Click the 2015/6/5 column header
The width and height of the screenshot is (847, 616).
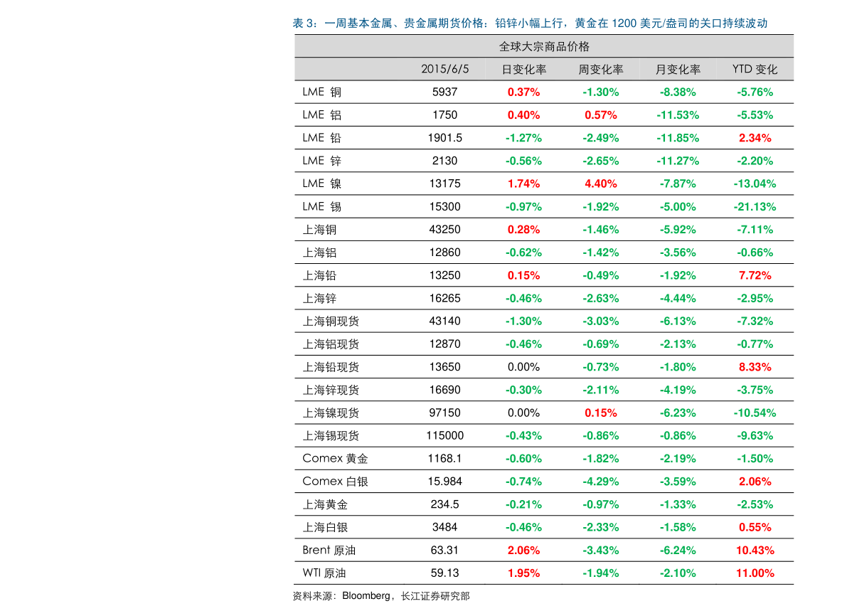tap(444, 69)
